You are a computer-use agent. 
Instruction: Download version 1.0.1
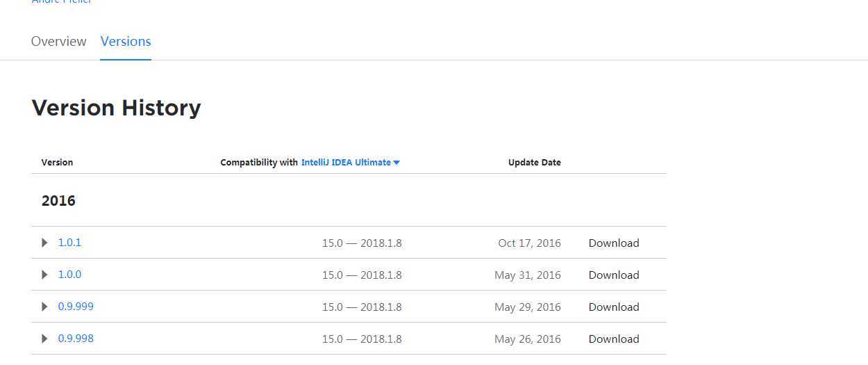pyautogui.click(x=614, y=243)
